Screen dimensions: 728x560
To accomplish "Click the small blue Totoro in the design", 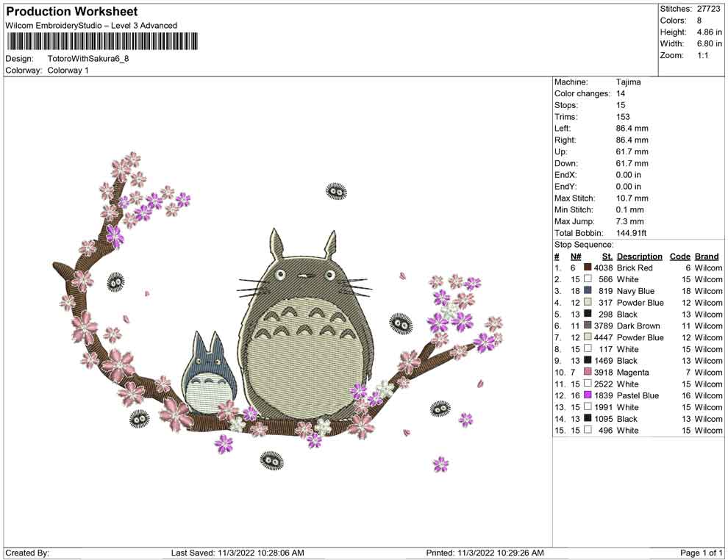I will pyautogui.click(x=208, y=373).
